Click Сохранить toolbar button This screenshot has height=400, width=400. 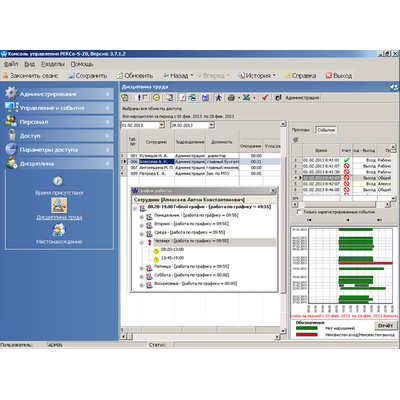88,76
